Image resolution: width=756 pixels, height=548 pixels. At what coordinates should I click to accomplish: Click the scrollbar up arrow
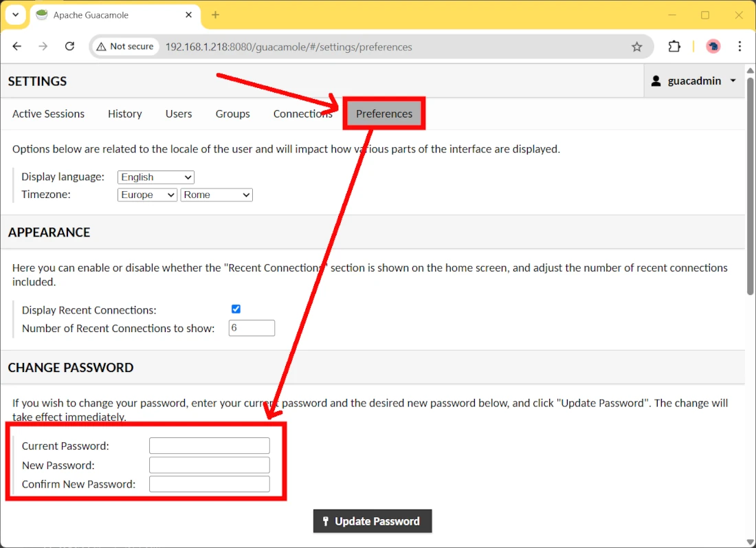(751, 70)
